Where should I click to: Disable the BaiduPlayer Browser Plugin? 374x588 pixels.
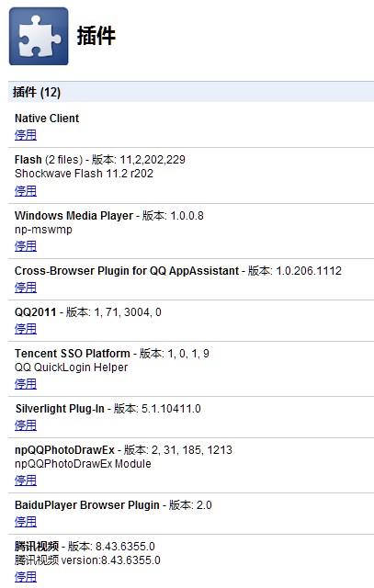pos(26,522)
